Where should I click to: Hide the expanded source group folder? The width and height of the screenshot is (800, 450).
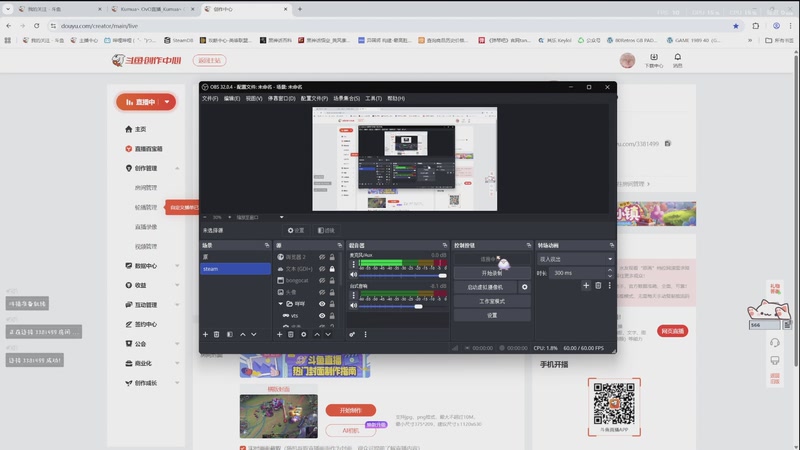[x=322, y=304]
